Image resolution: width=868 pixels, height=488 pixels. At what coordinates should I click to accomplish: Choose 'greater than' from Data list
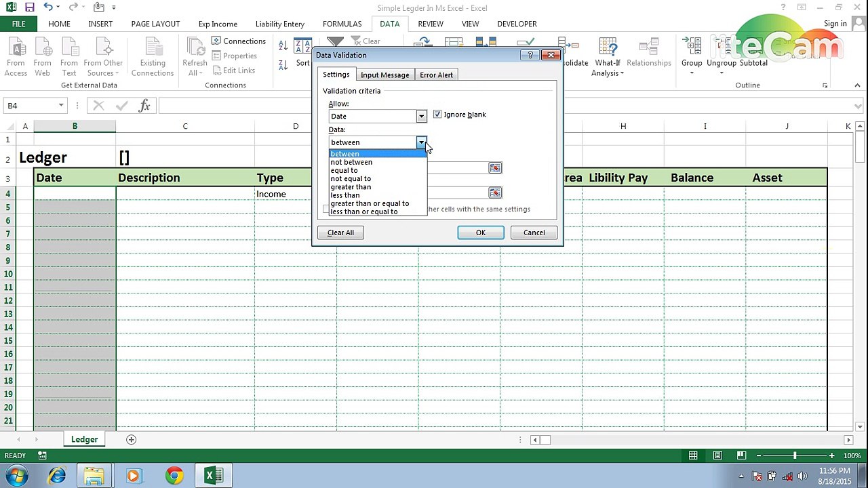(351, 186)
